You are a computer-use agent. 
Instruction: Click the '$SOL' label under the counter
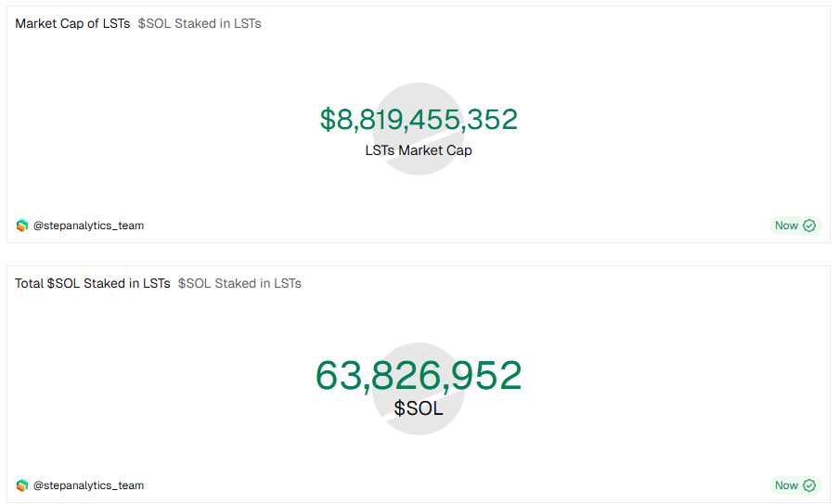[x=419, y=408]
